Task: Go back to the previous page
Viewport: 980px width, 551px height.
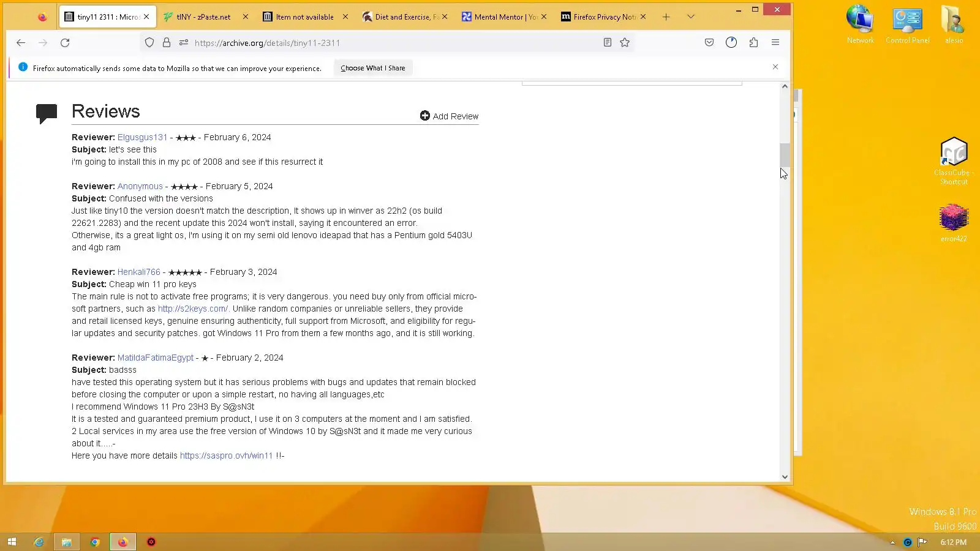Action: [x=21, y=43]
